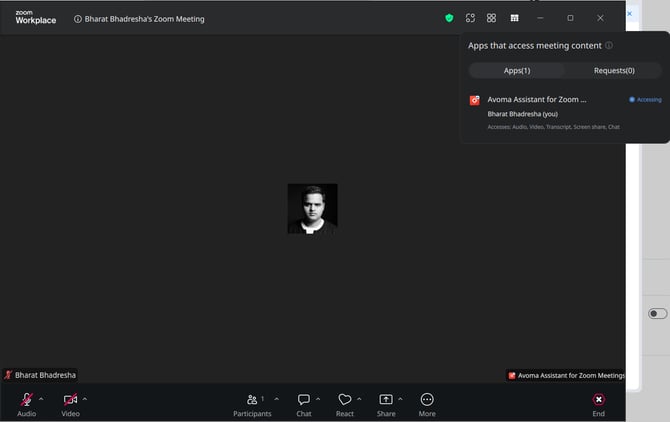Open meeting info icon beside meeting title
670x422 pixels.
(x=77, y=19)
